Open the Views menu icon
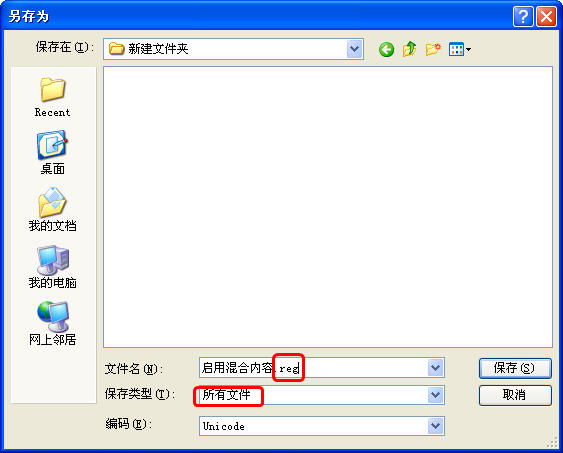 click(460, 49)
